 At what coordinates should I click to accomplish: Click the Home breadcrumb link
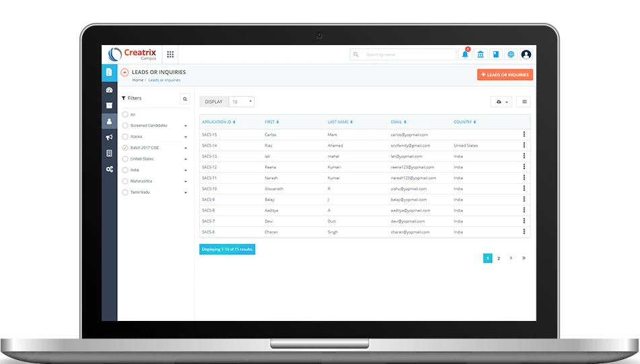(x=137, y=80)
